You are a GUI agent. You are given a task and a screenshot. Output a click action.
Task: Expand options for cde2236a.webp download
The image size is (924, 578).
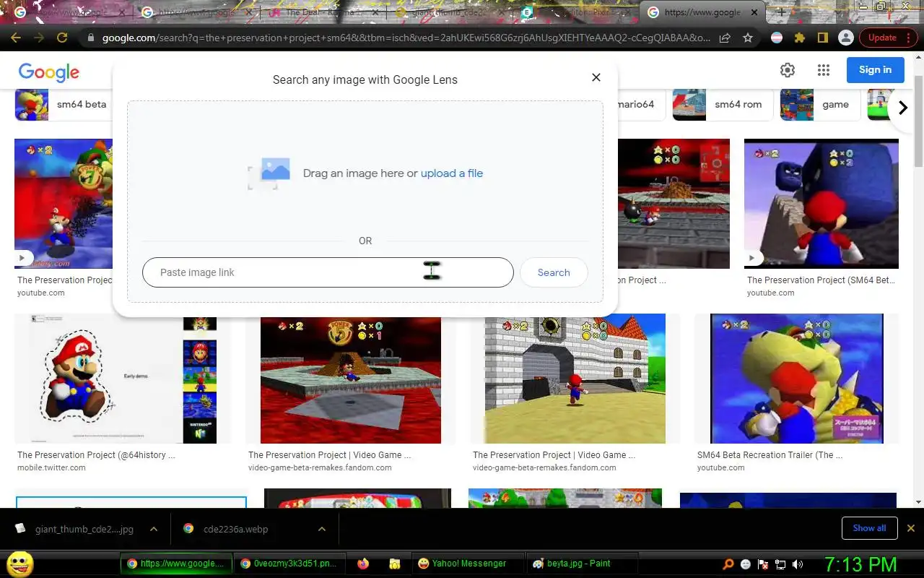point(322,529)
